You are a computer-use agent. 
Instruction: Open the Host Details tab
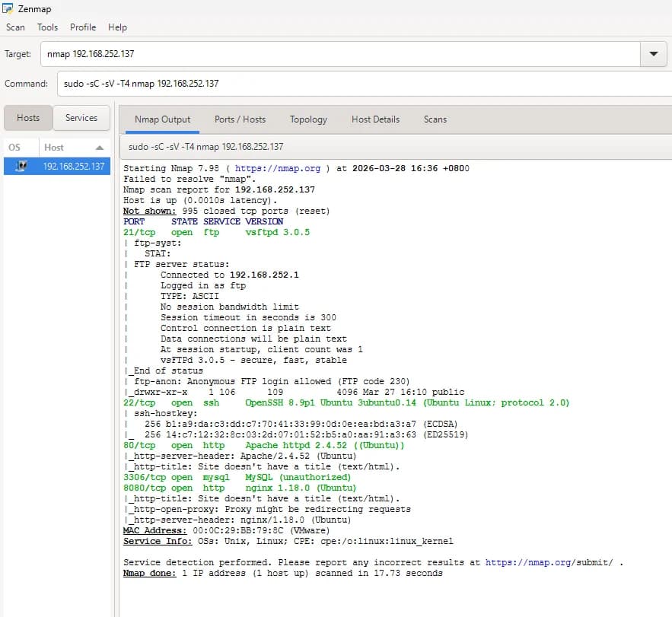(x=375, y=119)
